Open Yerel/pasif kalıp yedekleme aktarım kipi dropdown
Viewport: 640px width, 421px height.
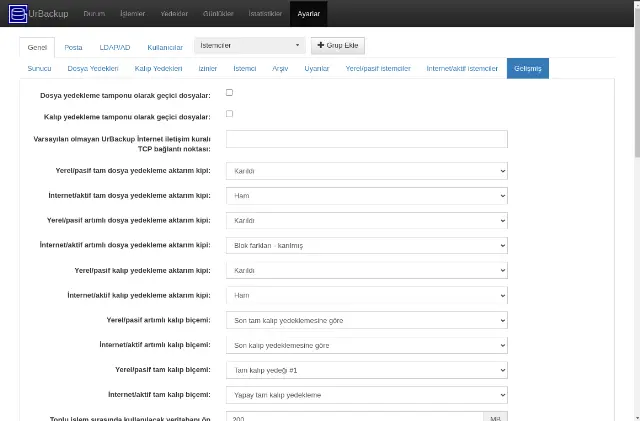(367, 270)
